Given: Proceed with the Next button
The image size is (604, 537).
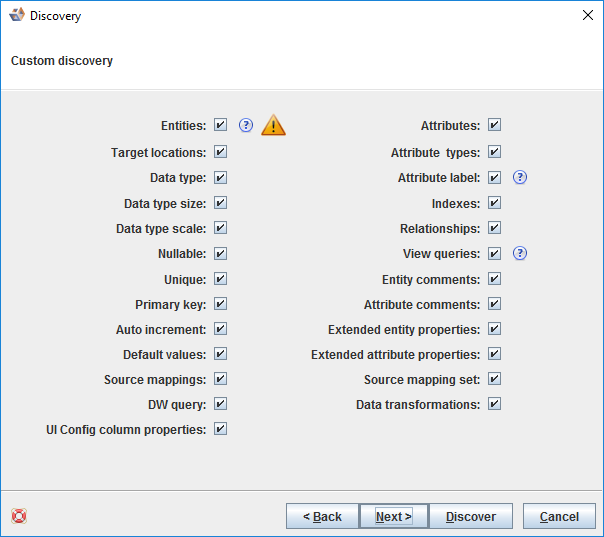Looking at the screenshot, I should pos(394,516).
